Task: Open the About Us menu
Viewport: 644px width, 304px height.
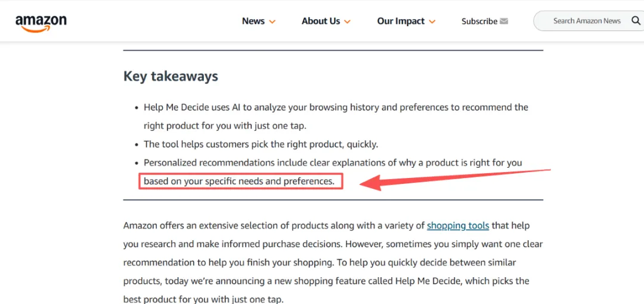Action: point(320,21)
